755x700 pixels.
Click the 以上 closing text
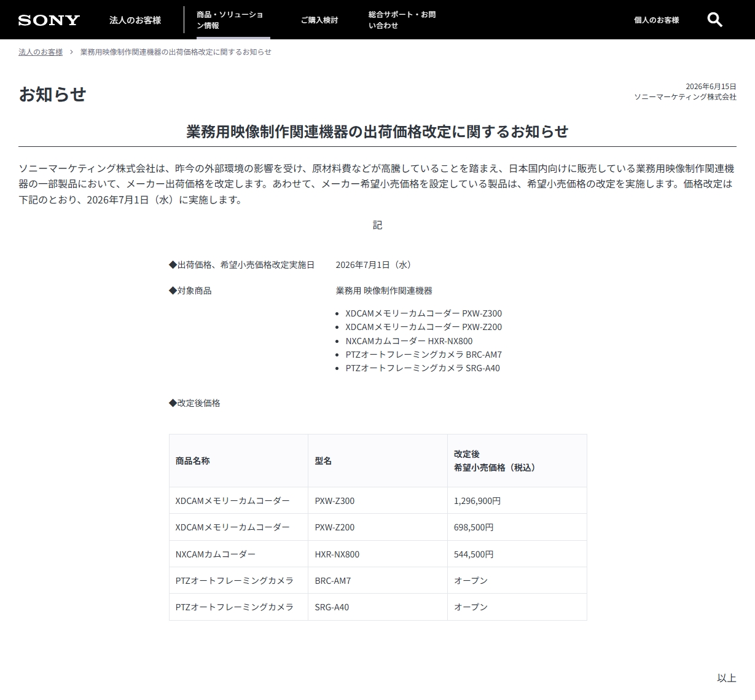pos(727,678)
